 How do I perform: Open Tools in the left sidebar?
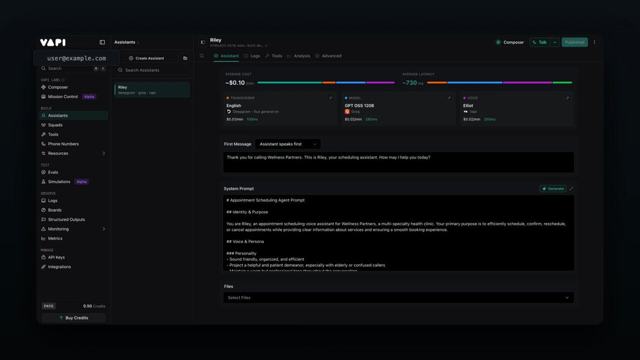[x=53, y=134]
